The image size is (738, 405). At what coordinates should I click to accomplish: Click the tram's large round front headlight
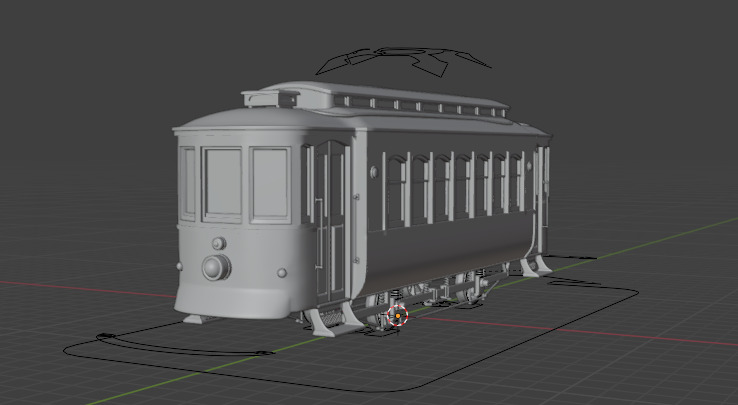coord(217,267)
